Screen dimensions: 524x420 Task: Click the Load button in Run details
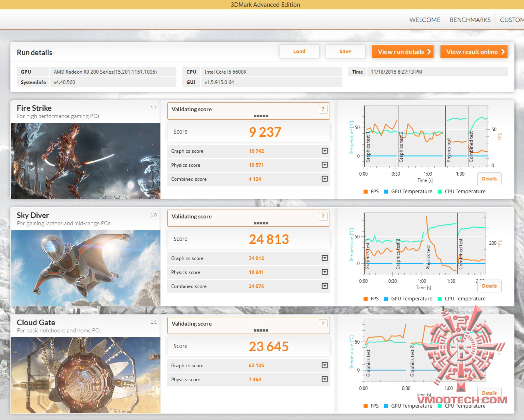(x=299, y=52)
